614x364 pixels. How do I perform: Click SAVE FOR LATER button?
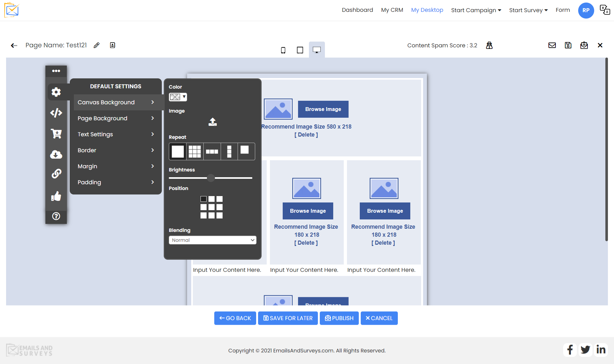[288, 318]
